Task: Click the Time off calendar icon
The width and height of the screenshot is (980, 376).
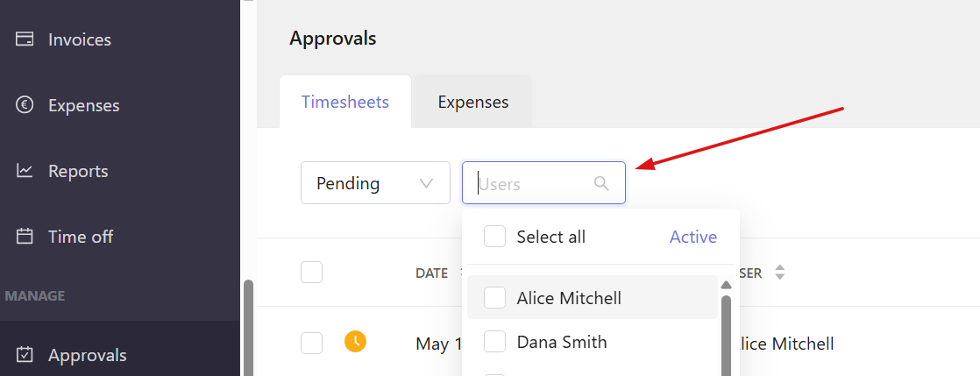Action: [x=25, y=237]
